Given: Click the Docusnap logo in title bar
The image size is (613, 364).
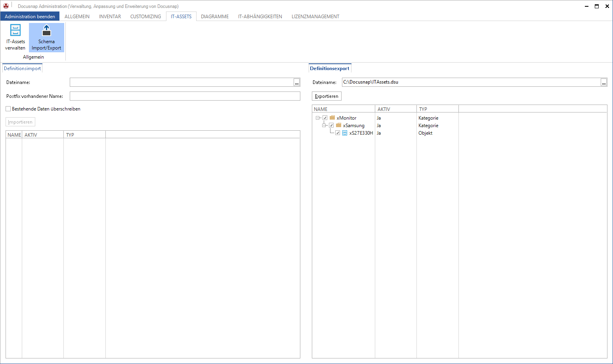Looking at the screenshot, I should coord(6,6).
